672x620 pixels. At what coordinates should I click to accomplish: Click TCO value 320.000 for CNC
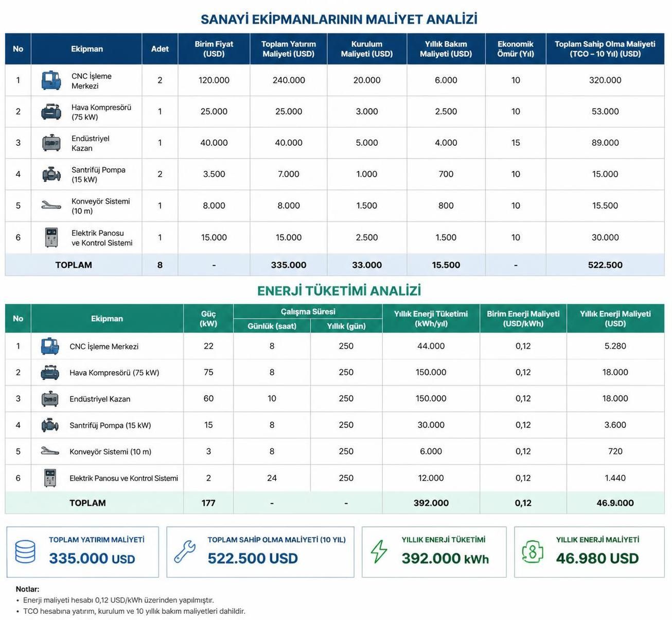605,80
